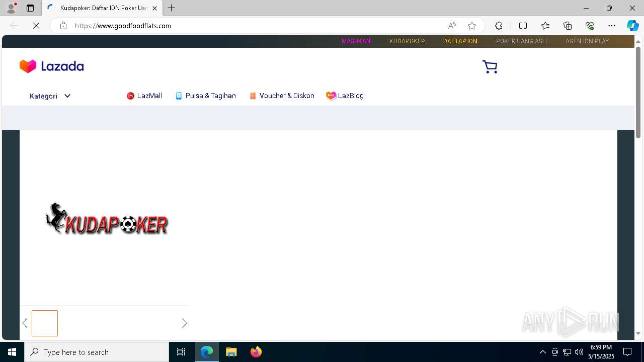This screenshot has height=362, width=644.
Task: Open Microsoft Edge taskbar icon
Action: pos(207,352)
